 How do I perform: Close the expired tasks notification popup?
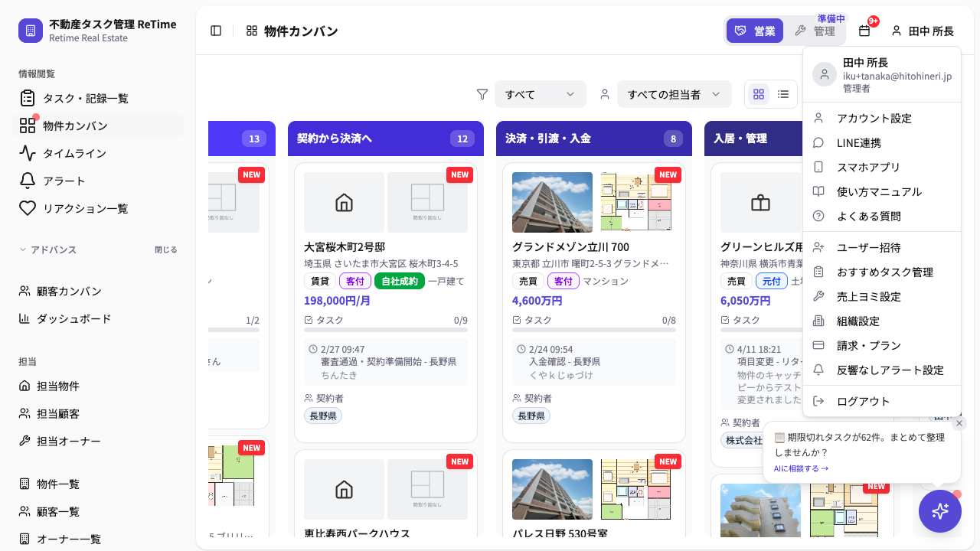click(959, 423)
